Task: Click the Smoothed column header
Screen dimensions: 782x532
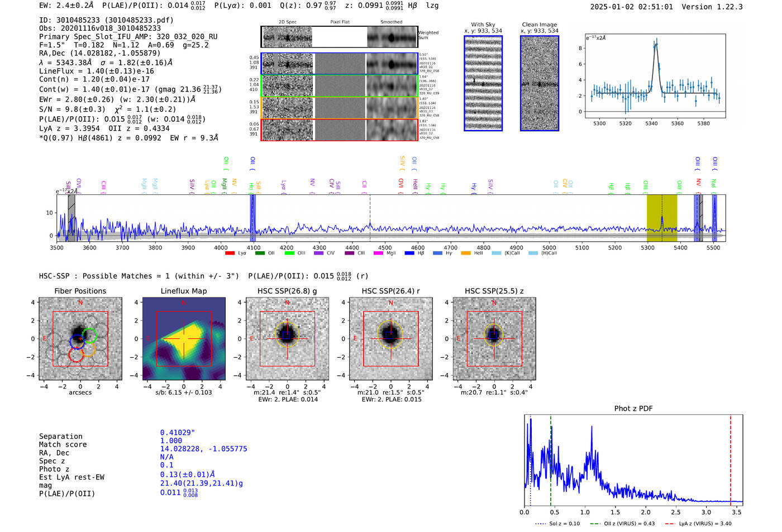Action: click(x=392, y=22)
